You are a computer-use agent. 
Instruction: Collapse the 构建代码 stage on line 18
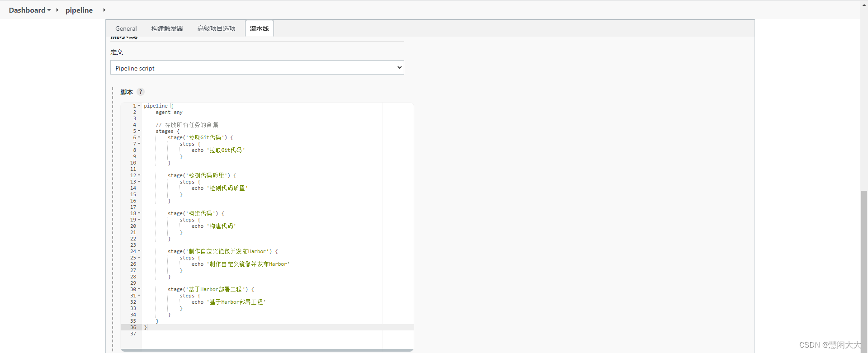coord(139,213)
